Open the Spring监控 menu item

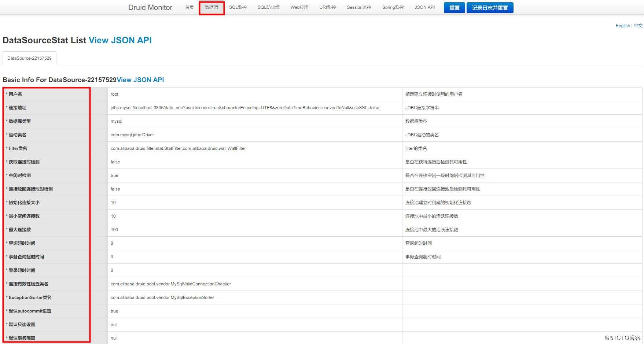pyautogui.click(x=393, y=7)
